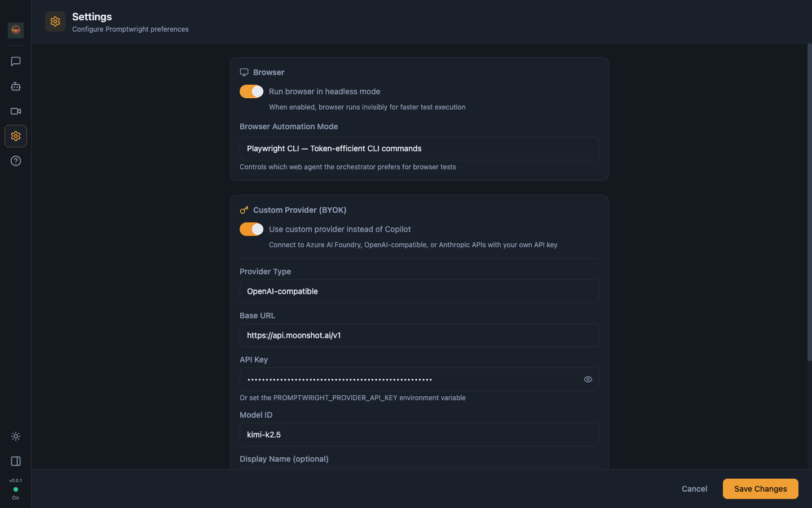Focus the Model ID field kimi-k2.5
812x508 pixels.
click(x=420, y=435)
